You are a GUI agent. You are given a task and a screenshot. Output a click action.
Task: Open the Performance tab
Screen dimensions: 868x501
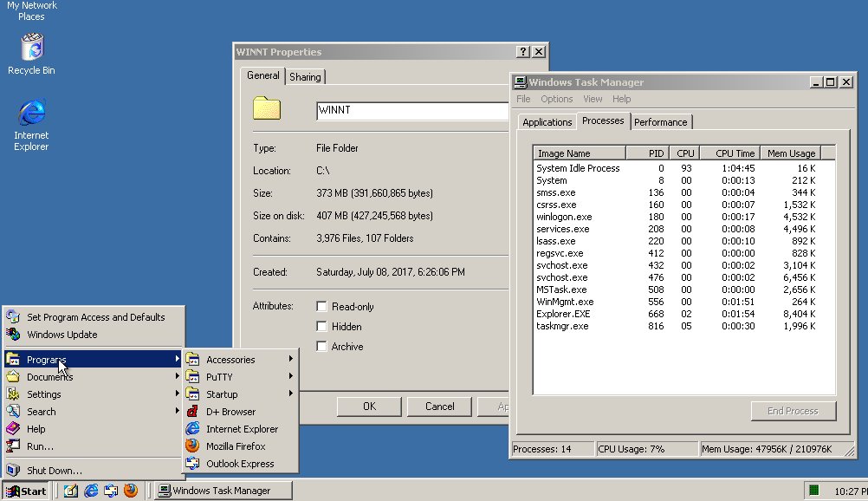[x=660, y=122]
